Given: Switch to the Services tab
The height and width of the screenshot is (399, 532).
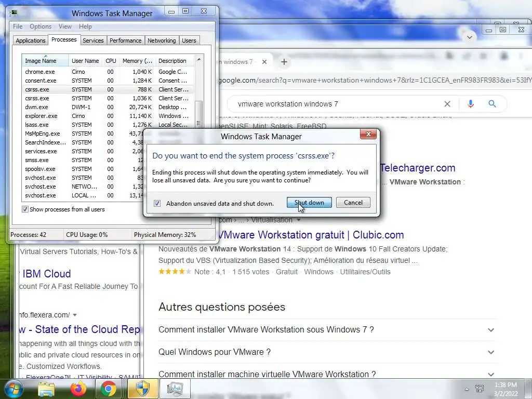Looking at the screenshot, I should tap(93, 41).
